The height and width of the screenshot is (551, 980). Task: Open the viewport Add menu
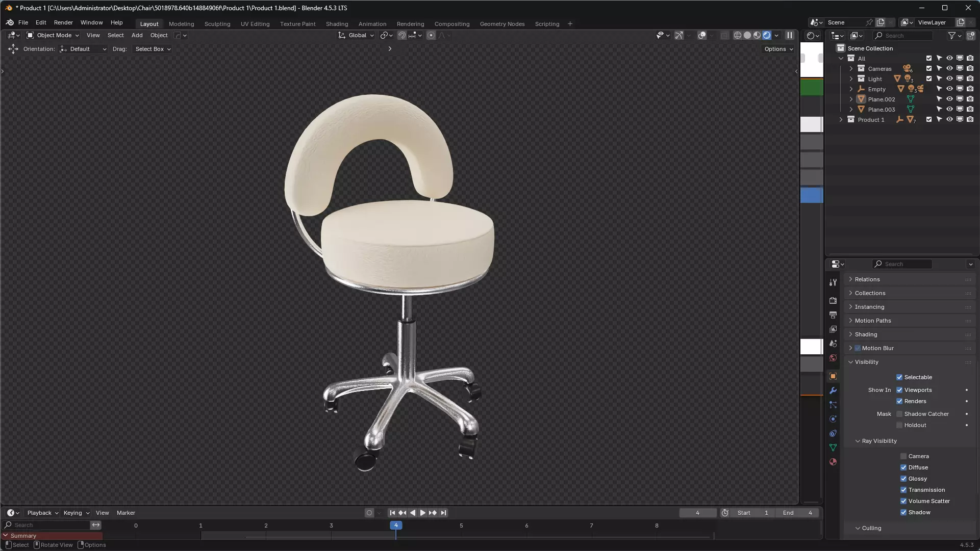(137, 35)
